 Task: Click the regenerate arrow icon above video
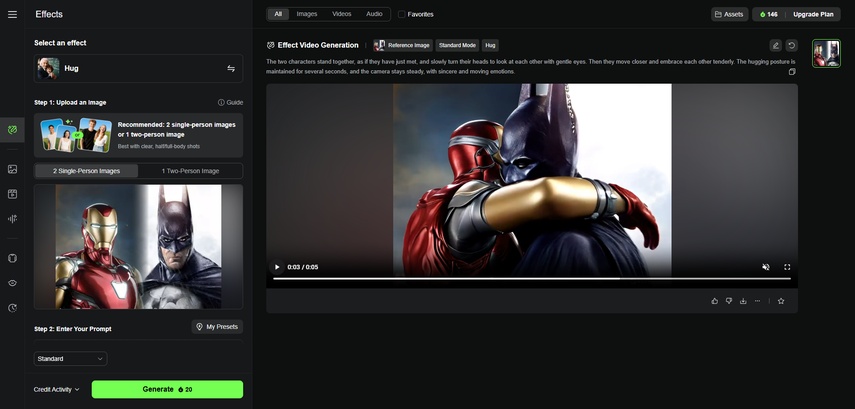pos(791,45)
